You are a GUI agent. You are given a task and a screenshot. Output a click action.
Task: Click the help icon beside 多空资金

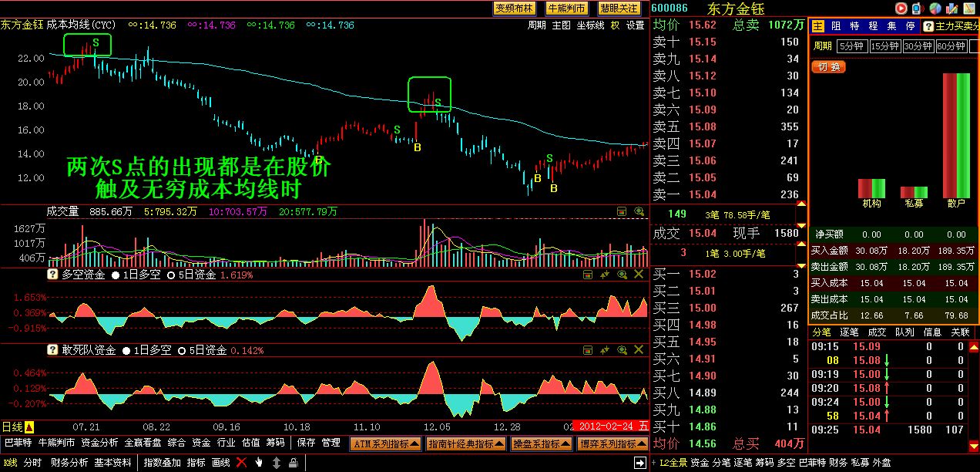point(53,275)
